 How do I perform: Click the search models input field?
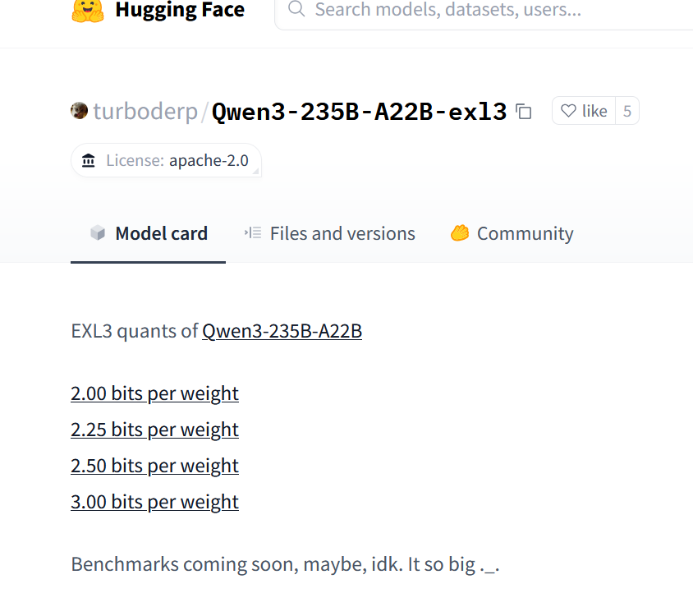[484, 10]
